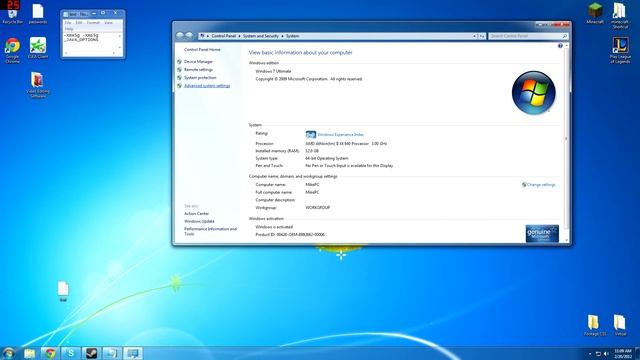Open Steam from the taskbar
This screenshot has width=640, height=360.
(91, 353)
